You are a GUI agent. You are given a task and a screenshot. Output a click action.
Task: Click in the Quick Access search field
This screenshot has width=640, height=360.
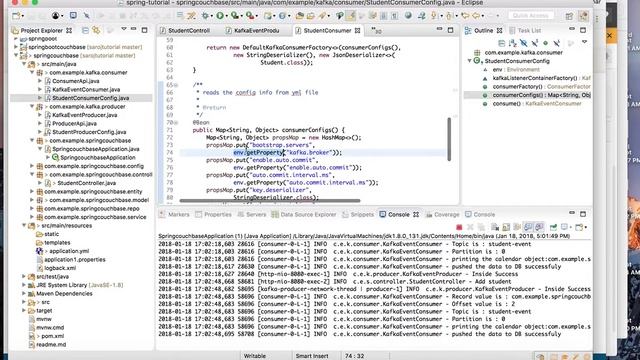[x=531, y=16]
